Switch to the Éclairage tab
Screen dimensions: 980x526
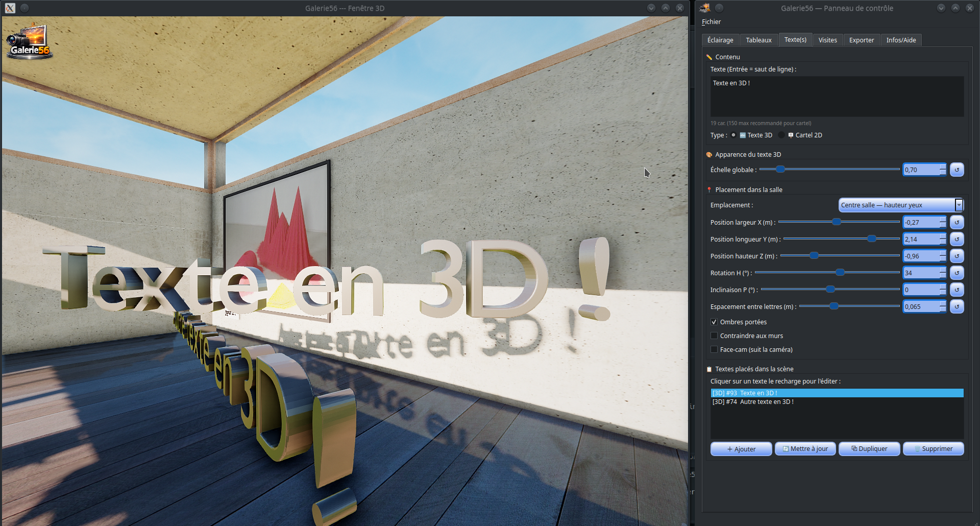720,40
